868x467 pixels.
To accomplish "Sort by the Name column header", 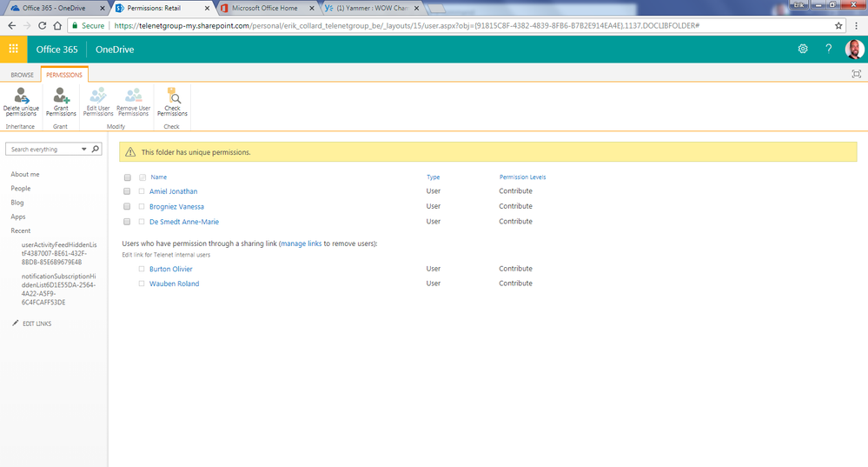I will (x=159, y=177).
